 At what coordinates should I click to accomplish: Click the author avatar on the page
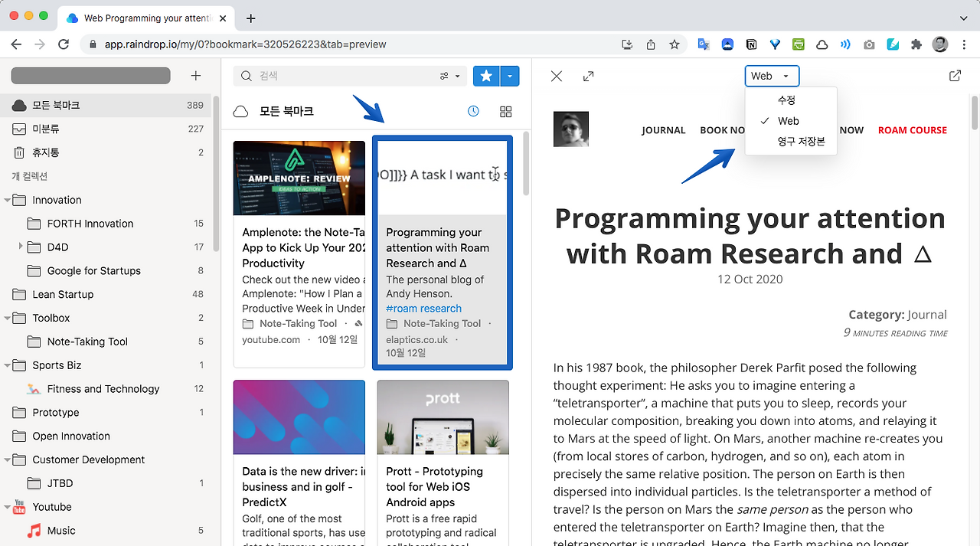571,129
